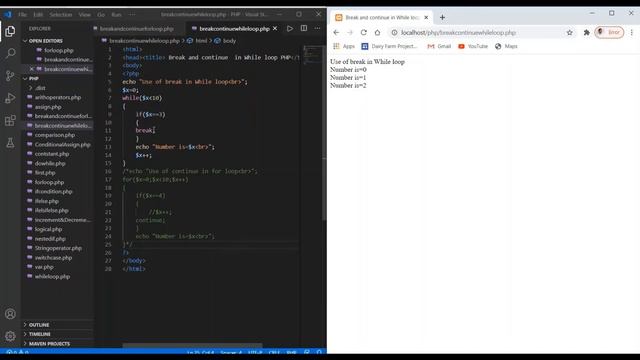This screenshot has height=360, width=640.
Task: Close breakcontinuewhileloop.php editor tab
Action: pyautogui.click(x=275, y=29)
